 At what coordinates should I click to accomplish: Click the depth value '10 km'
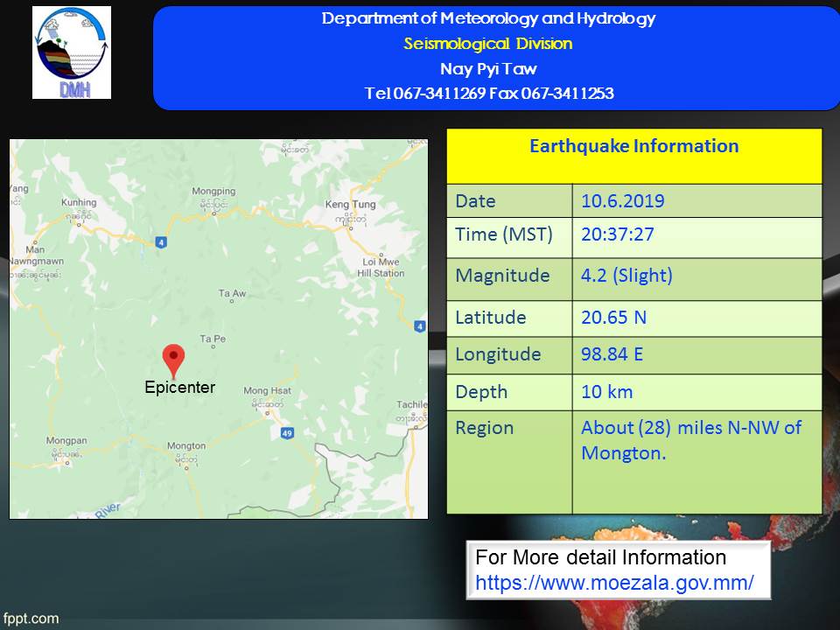(607, 392)
